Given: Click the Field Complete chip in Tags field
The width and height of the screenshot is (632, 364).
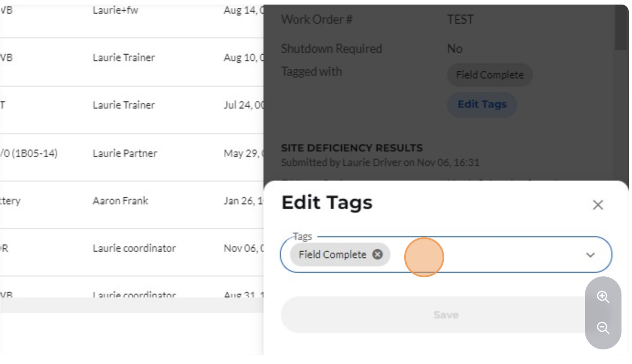Looking at the screenshot, I should [x=332, y=255].
